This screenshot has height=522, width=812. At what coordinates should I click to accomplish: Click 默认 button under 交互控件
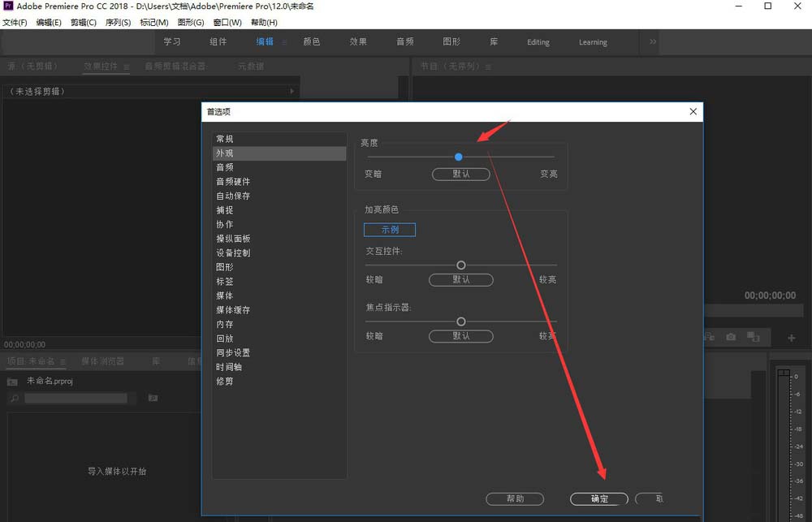461,279
